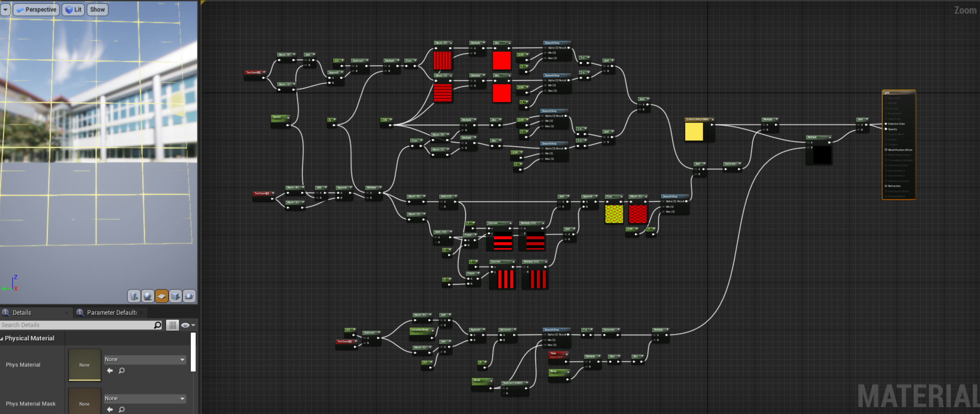Collapse the Physical Material section
980x414 pixels.
(2, 338)
